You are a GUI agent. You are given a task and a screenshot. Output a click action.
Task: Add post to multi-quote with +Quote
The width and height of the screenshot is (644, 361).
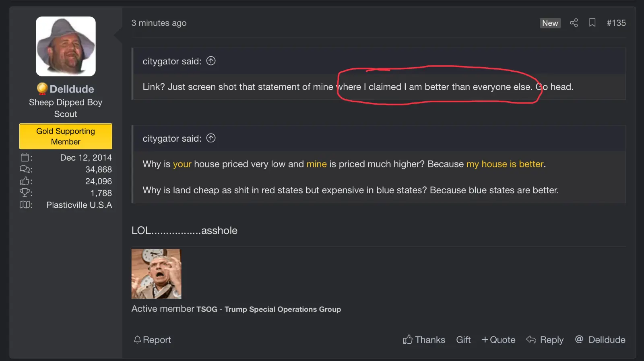[498, 340]
